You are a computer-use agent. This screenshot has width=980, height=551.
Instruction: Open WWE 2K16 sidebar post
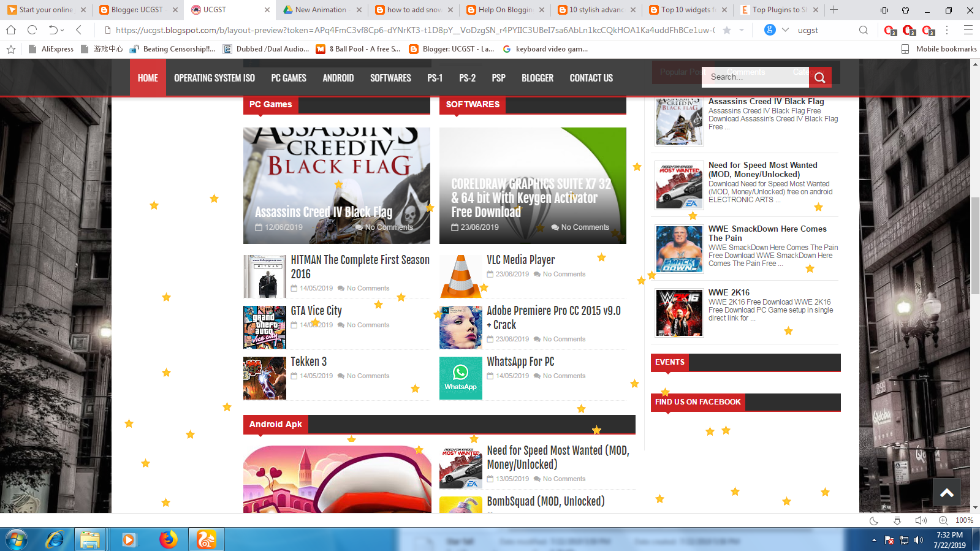[729, 292]
